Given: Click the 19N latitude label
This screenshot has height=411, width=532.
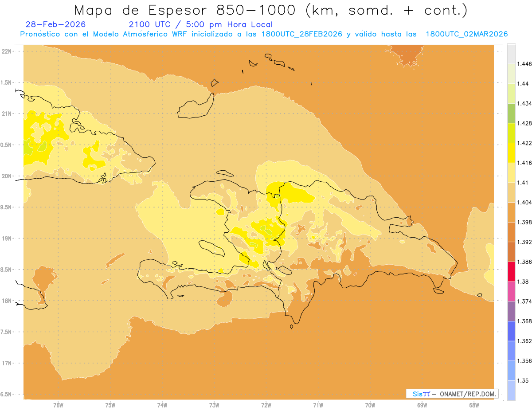Looking at the screenshot, I should [7, 238].
